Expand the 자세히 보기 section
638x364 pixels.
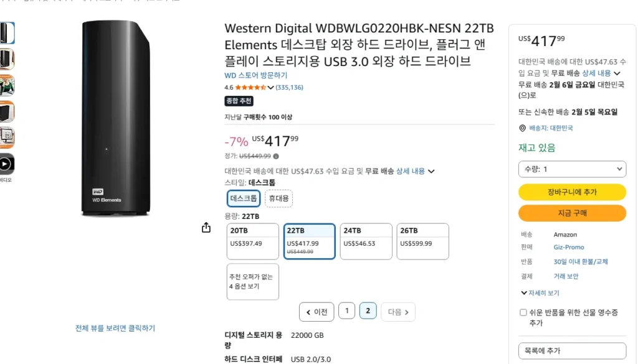540,292
